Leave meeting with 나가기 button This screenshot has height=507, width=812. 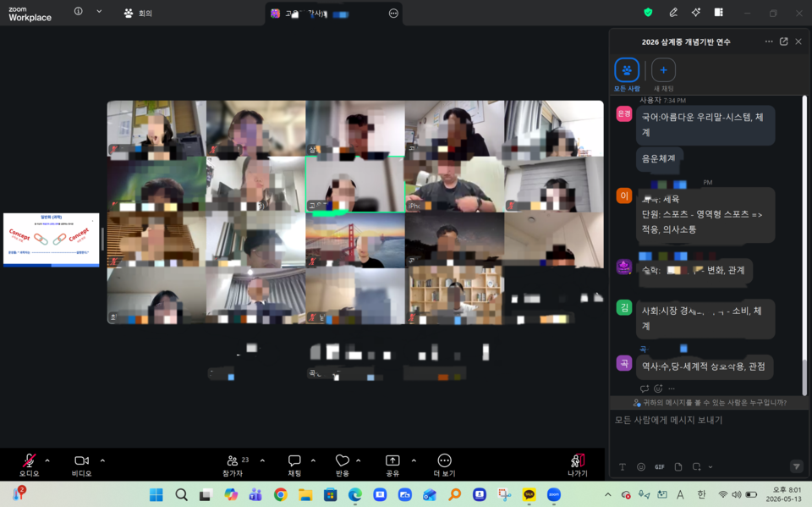[x=578, y=465]
